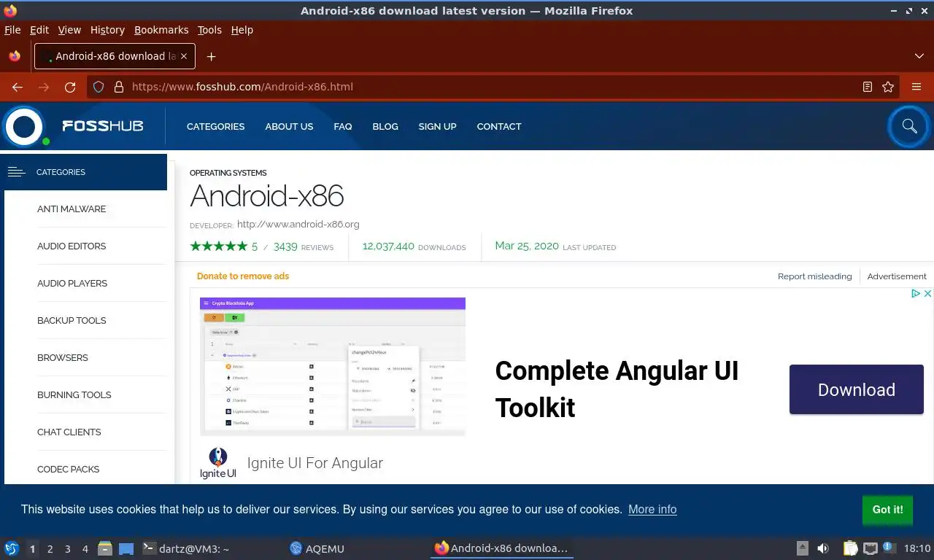Close the advertisement with the X icon
Screen dimensions: 934x560
click(927, 293)
